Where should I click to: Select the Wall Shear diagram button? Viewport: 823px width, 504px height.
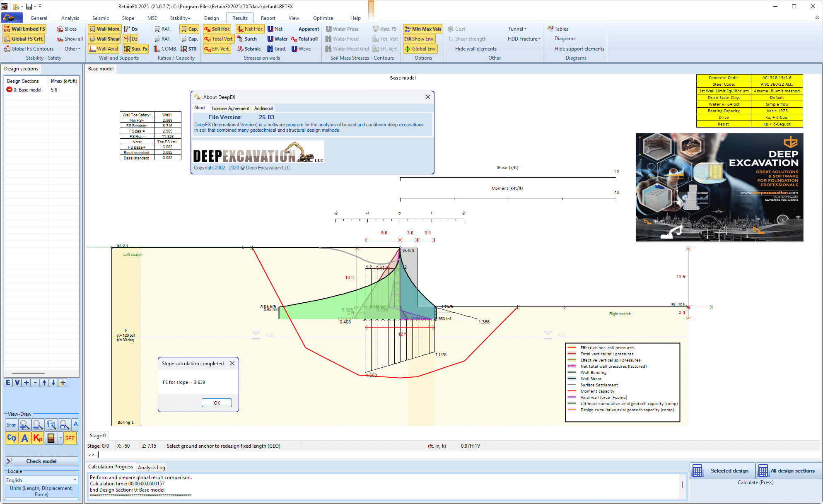click(104, 39)
